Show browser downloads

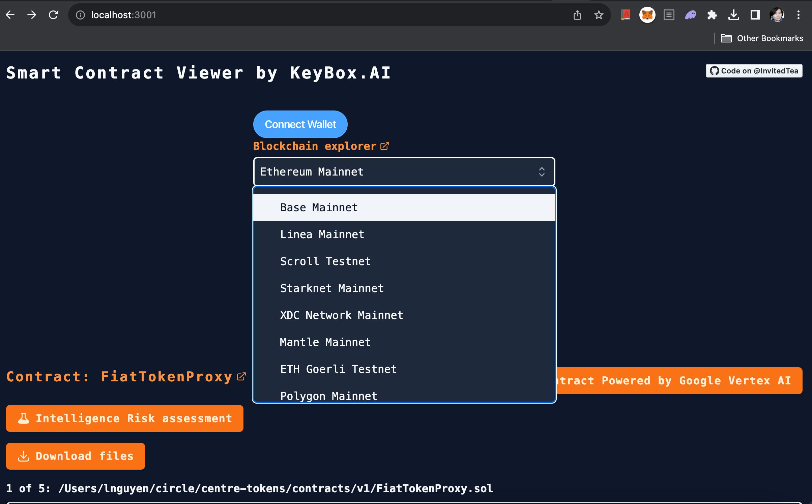pyautogui.click(x=733, y=15)
